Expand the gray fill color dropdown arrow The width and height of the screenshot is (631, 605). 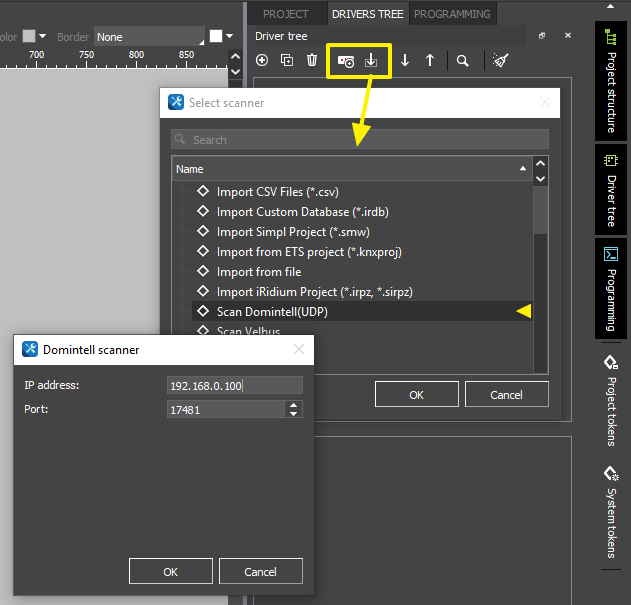[43, 37]
